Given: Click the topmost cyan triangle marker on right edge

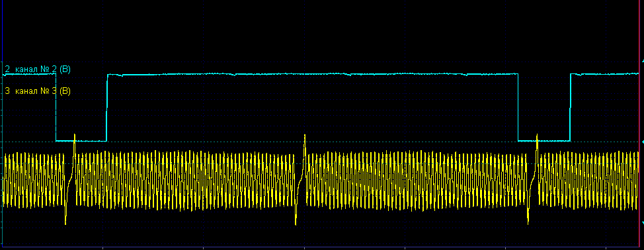Looking at the screenshot, I should [642, 61].
